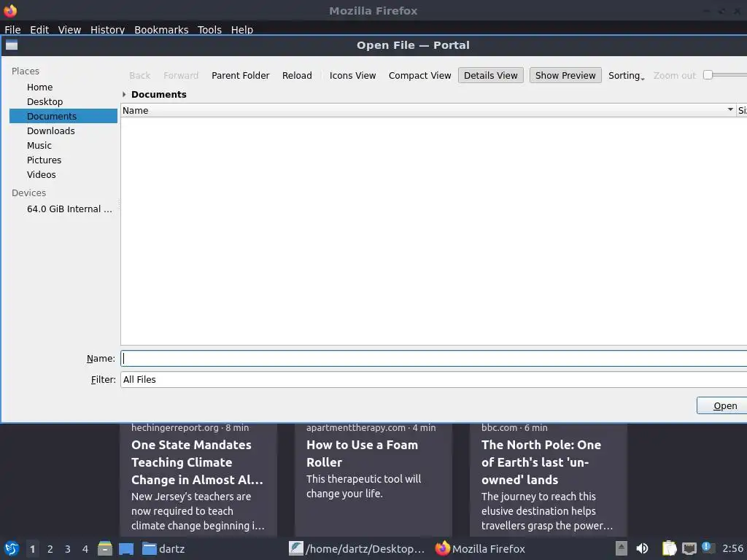Select Videos in Places
This screenshot has height=560, width=747.
pyautogui.click(x=63, y=175)
